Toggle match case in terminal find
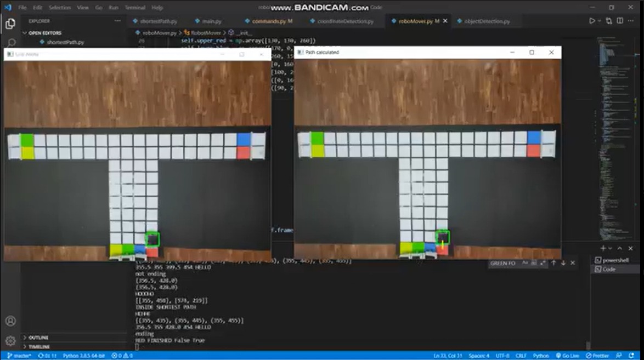The image size is (644, 360). point(524,263)
